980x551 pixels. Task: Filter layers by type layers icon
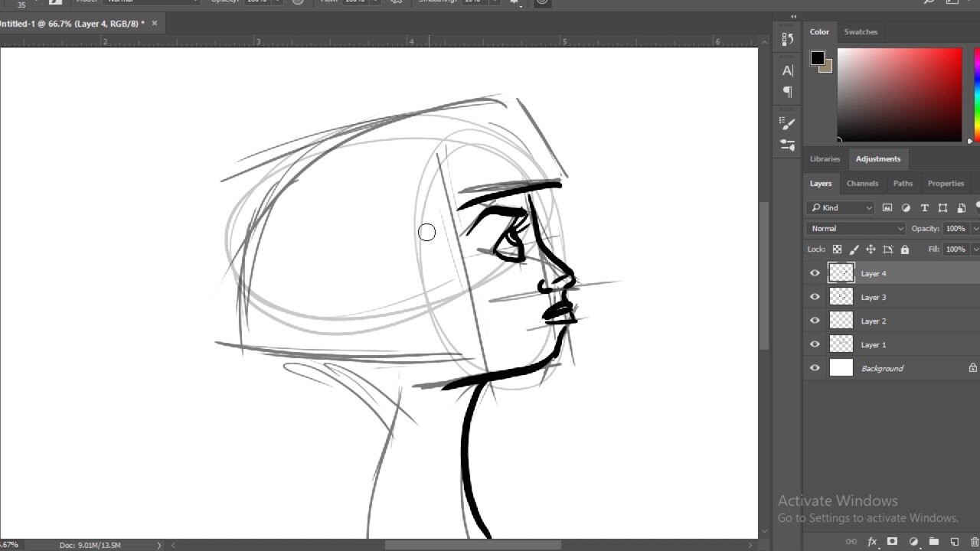point(924,207)
